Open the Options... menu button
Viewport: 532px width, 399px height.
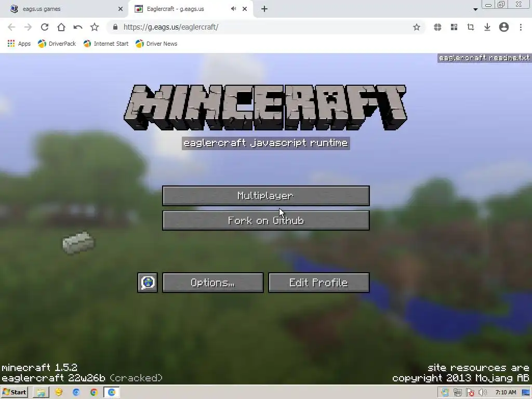click(212, 283)
